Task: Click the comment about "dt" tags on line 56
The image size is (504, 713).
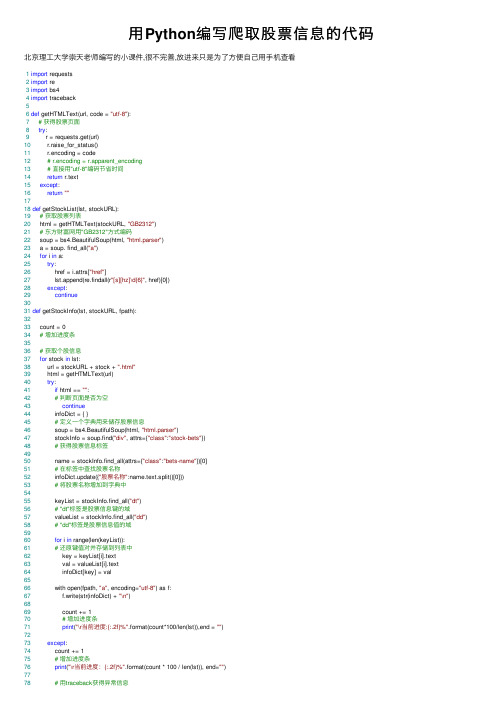Action: tap(92, 509)
